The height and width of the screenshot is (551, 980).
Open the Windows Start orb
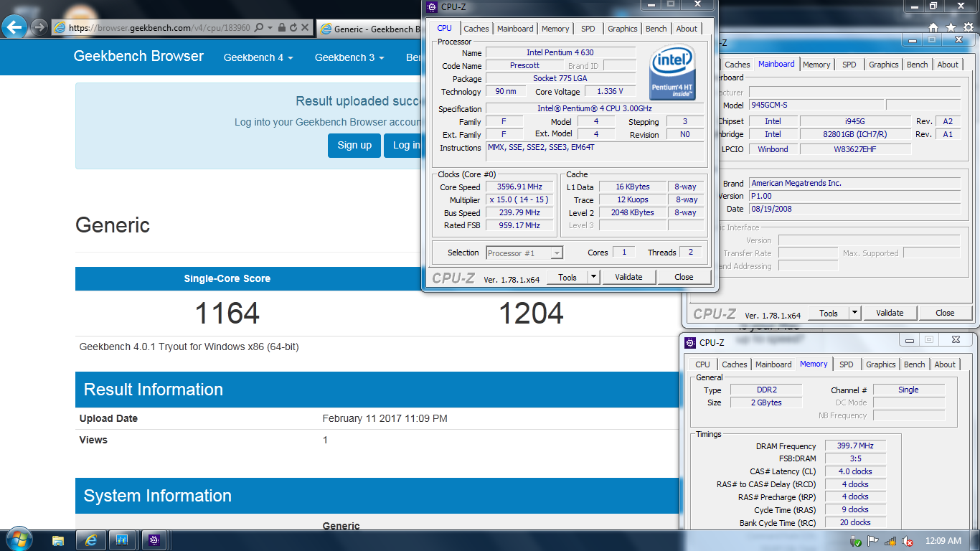tap(18, 540)
